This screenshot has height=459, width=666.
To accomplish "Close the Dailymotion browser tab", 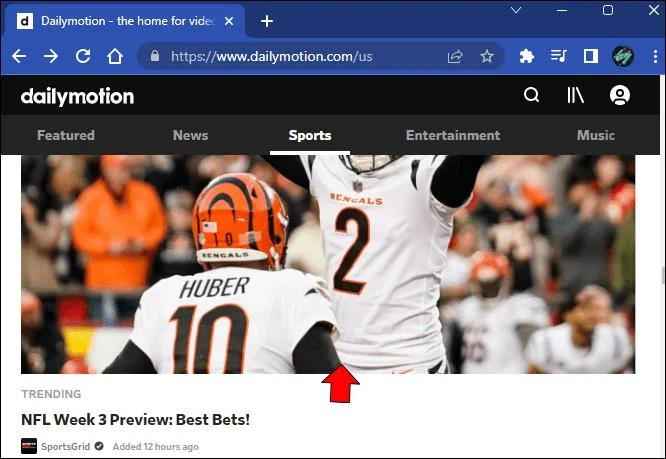I will coord(229,21).
